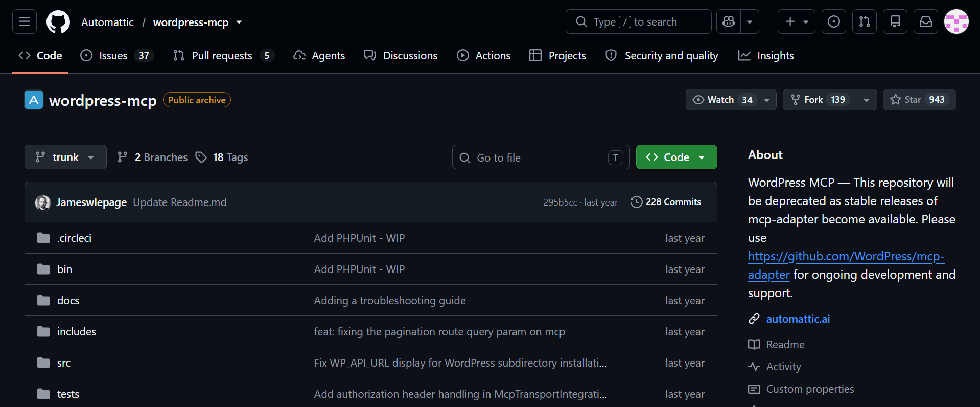Screen dimensions: 980x407
Task: Click 'Add PHPUnit - WIP' commit for .circleci
Action: (359, 238)
